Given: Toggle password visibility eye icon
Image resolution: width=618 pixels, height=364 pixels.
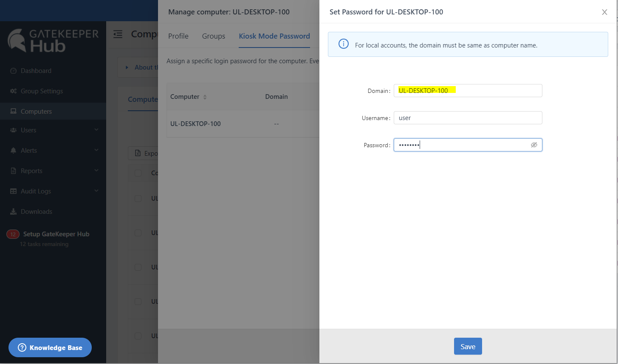Looking at the screenshot, I should (534, 145).
